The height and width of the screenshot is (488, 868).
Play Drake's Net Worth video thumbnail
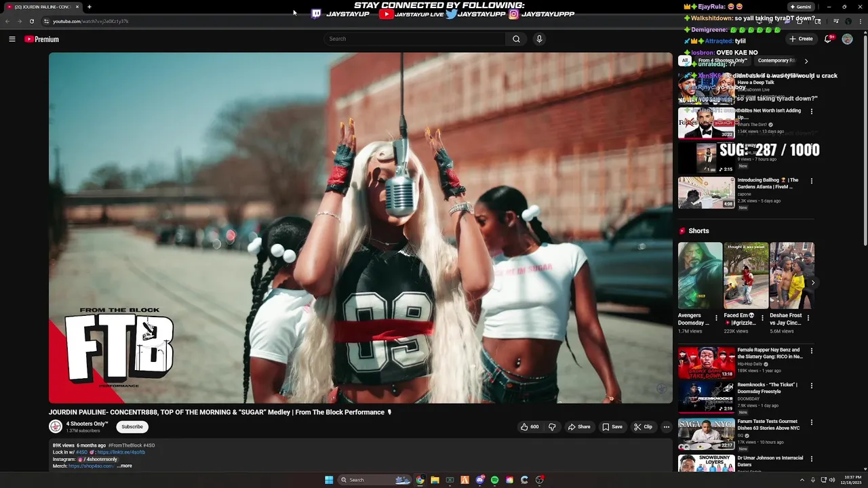(706, 123)
